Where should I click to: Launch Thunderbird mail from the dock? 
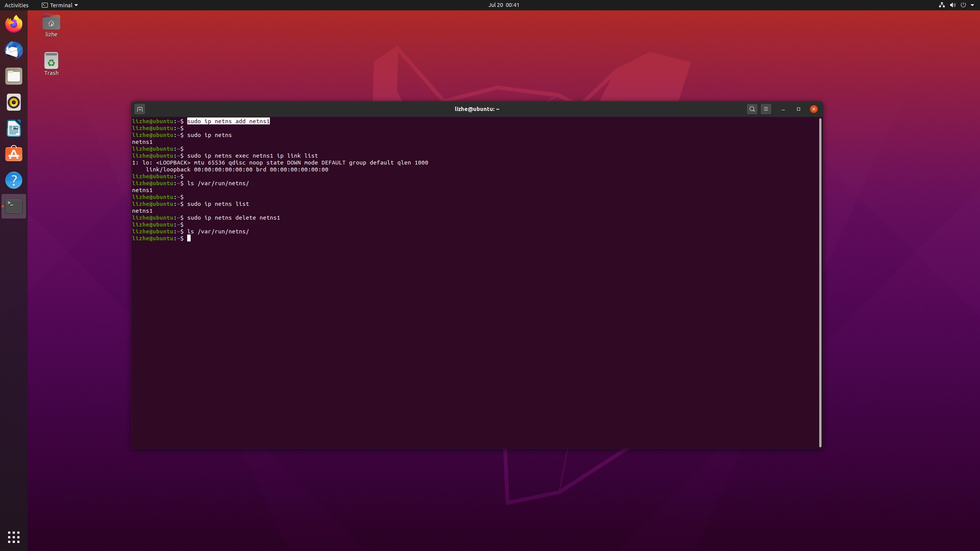[14, 50]
